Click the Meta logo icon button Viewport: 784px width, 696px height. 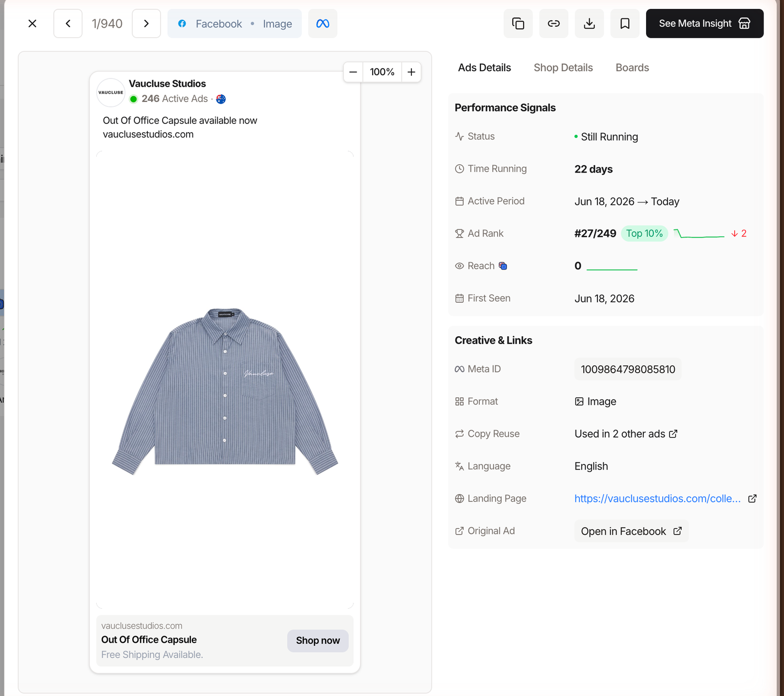322,24
